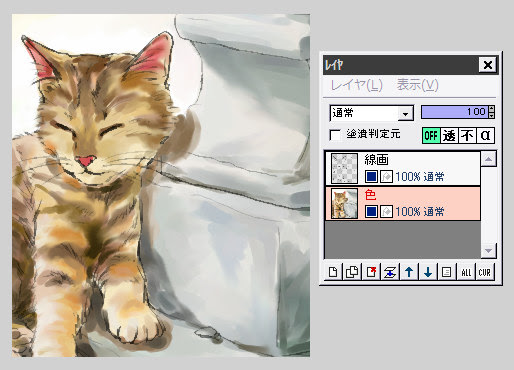
Task: Click the ALL button in layer toolbar
Action: coord(466,272)
